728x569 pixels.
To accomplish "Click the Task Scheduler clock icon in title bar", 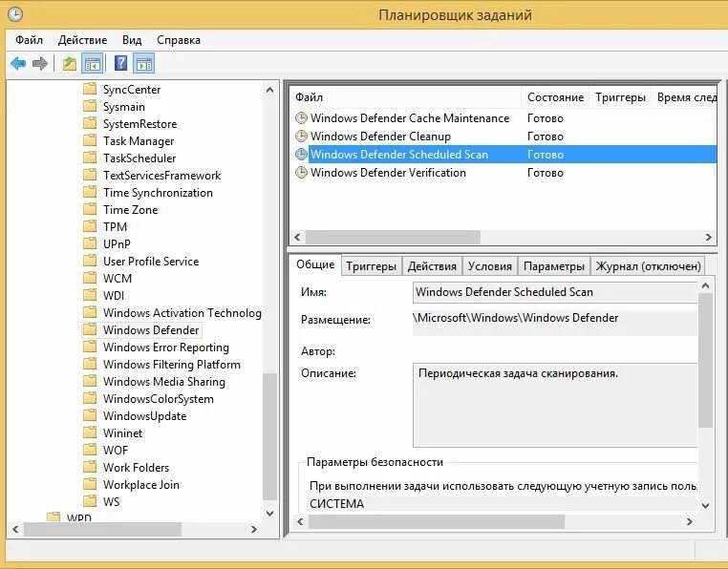I will pos(15,14).
